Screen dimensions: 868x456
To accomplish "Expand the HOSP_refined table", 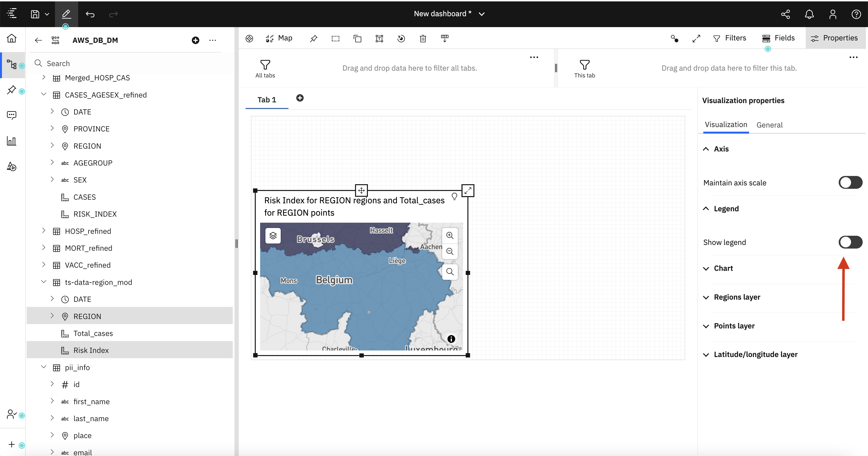I will [x=43, y=231].
